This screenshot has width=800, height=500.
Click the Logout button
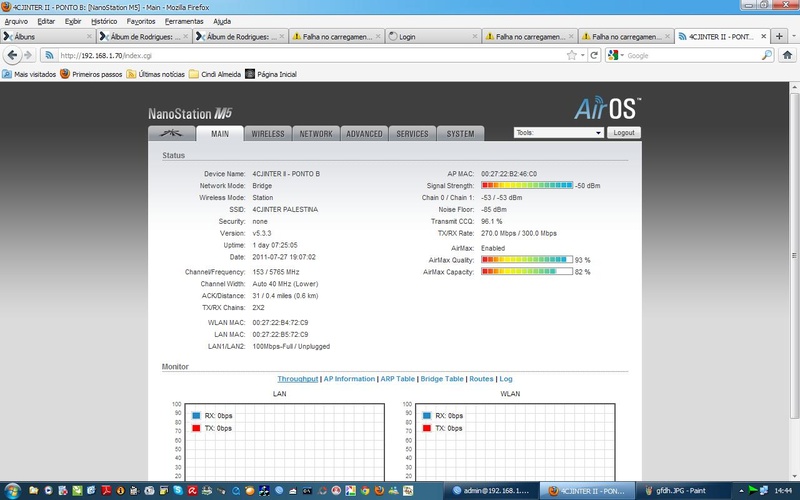(x=623, y=133)
